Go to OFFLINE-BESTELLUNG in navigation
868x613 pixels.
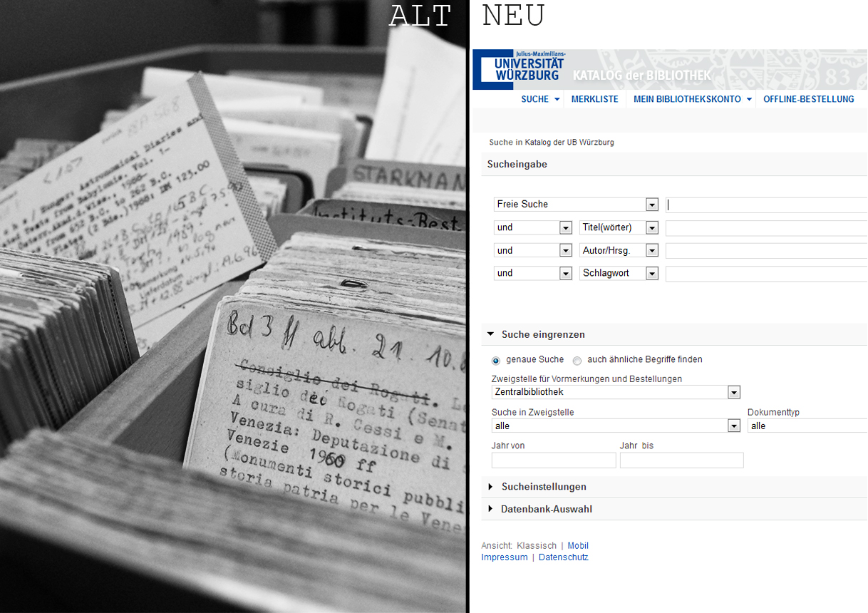pos(808,100)
